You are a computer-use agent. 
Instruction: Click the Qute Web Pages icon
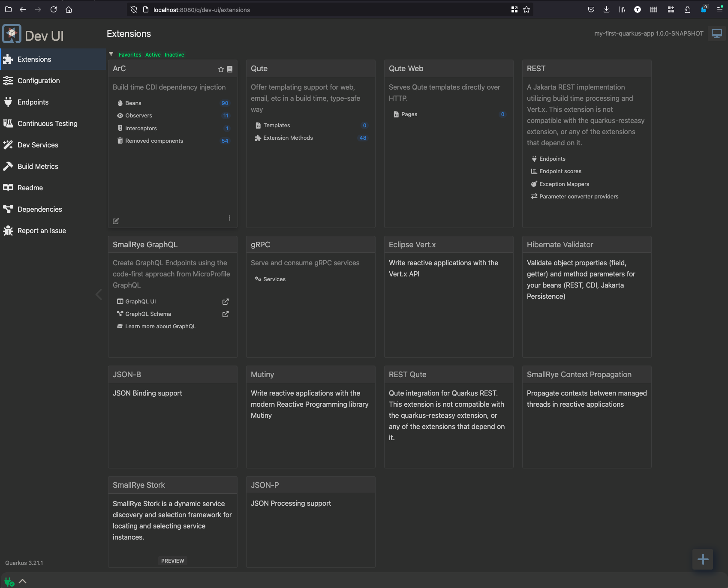coord(396,114)
